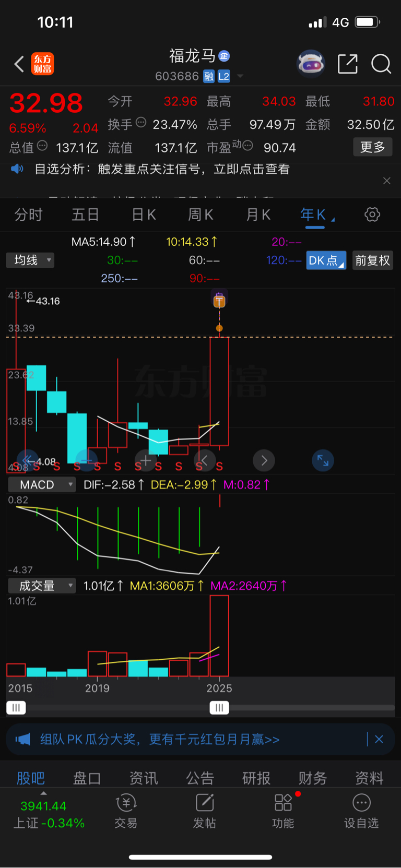Switch to 月K chart tab
Screen dimensions: 401x868
tap(258, 215)
